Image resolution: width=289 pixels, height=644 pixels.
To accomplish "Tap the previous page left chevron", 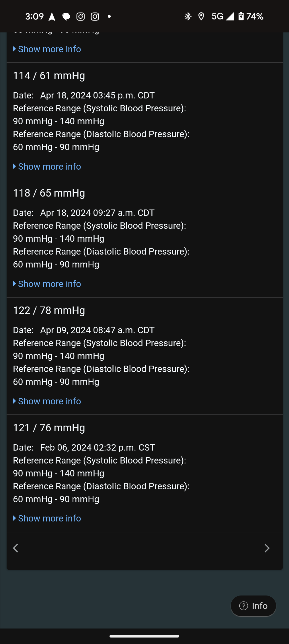I will click(16, 548).
